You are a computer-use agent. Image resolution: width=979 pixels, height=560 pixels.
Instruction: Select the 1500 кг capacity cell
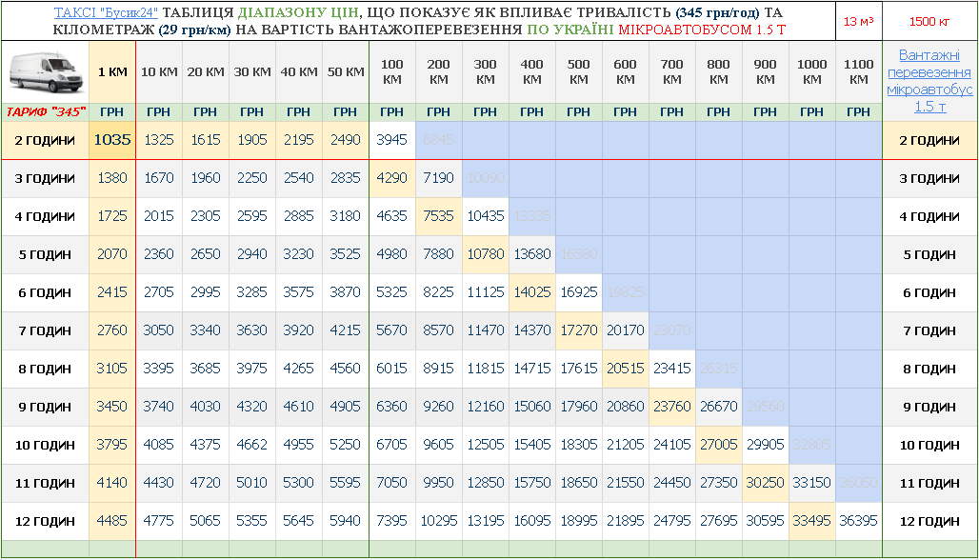click(x=929, y=21)
